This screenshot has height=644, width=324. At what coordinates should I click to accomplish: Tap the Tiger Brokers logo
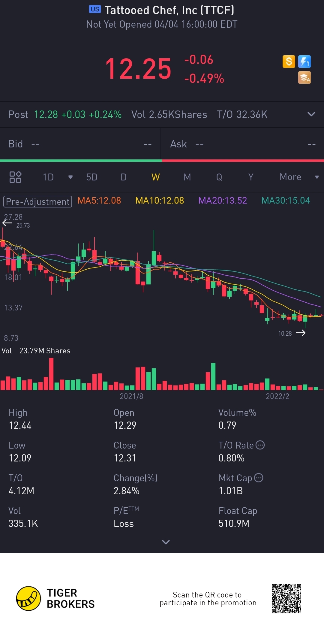click(55, 598)
